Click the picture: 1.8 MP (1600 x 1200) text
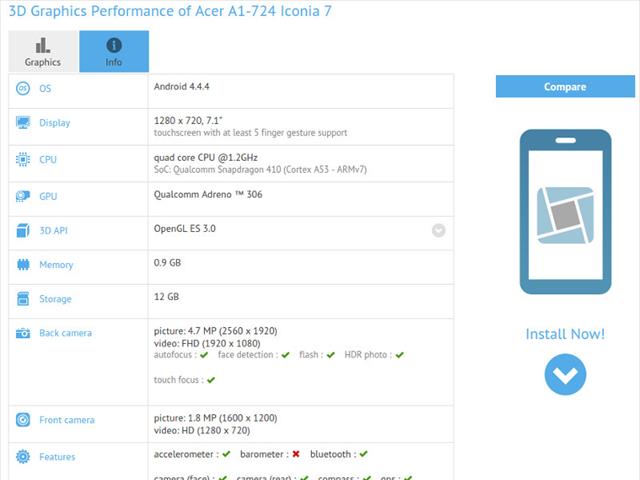The image size is (640, 480). tap(216, 418)
